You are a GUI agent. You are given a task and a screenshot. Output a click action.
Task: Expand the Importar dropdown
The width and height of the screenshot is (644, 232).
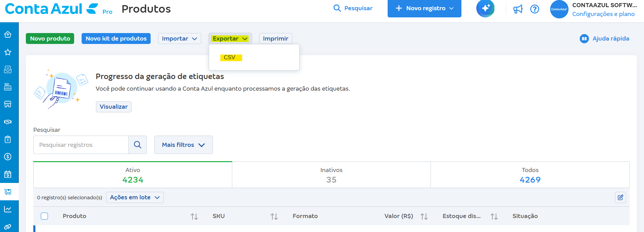pos(180,38)
